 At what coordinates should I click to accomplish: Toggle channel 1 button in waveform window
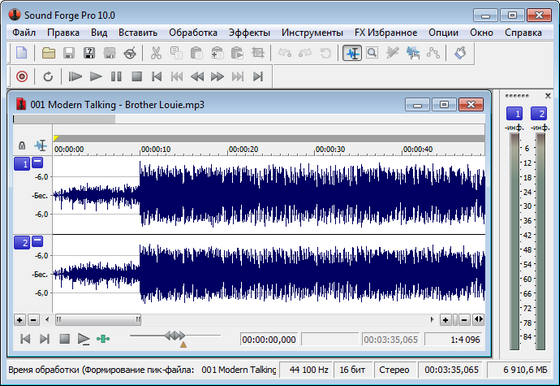[x=22, y=164]
